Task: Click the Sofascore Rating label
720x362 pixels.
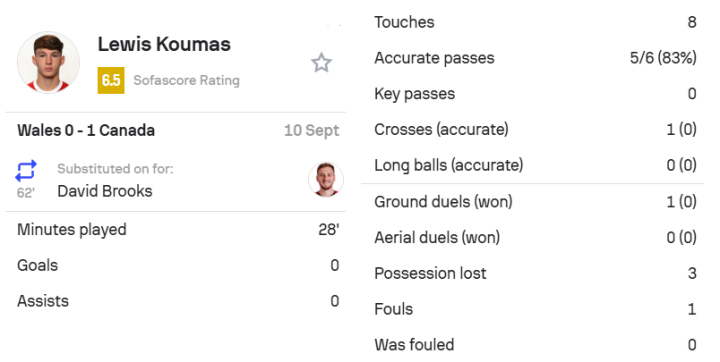Action: 186,80
